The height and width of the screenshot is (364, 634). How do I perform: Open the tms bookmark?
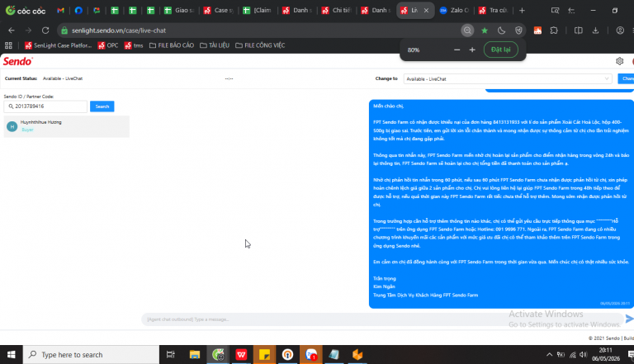click(134, 45)
